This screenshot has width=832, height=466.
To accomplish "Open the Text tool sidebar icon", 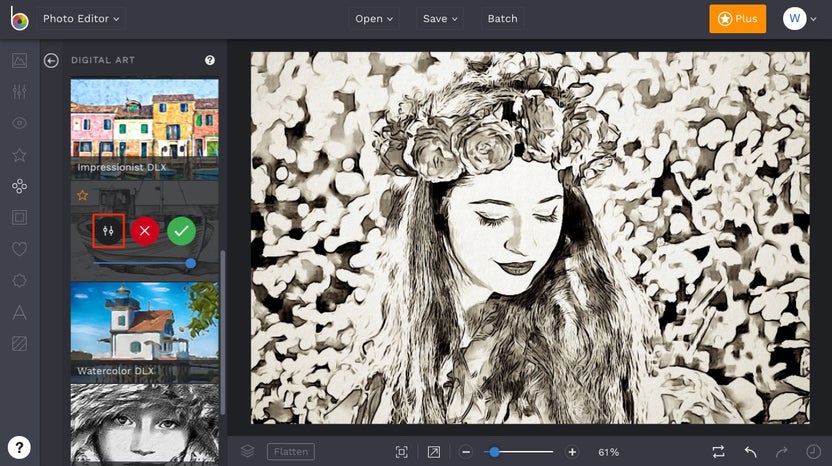I will (x=20, y=312).
